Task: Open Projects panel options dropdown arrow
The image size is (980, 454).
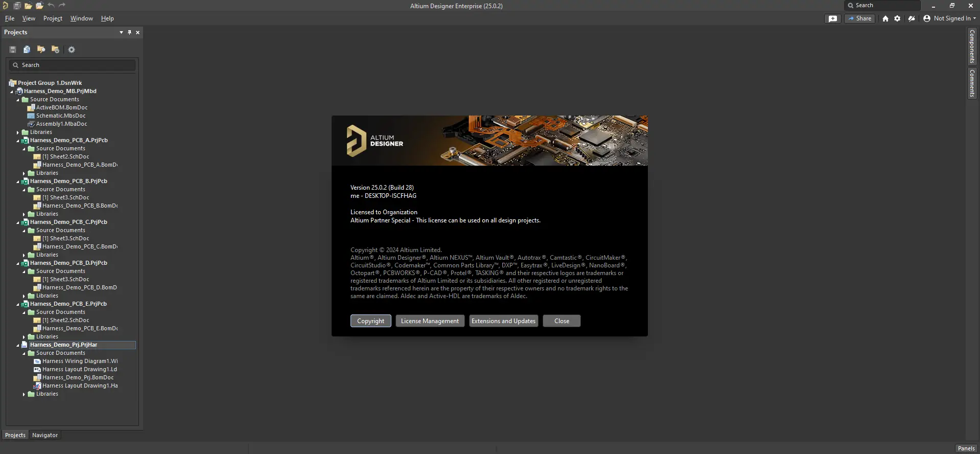Action: (x=121, y=32)
